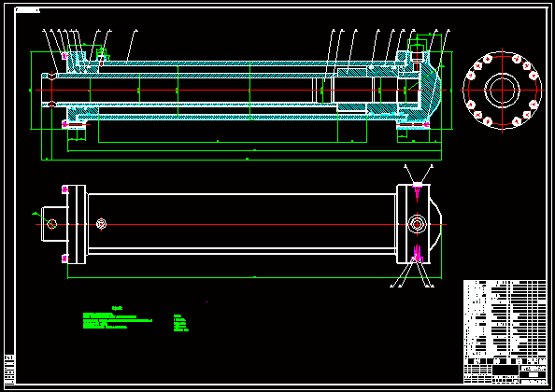Select the circular flange end view
This screenshot has width=555, height=392.
pos(502,91)
